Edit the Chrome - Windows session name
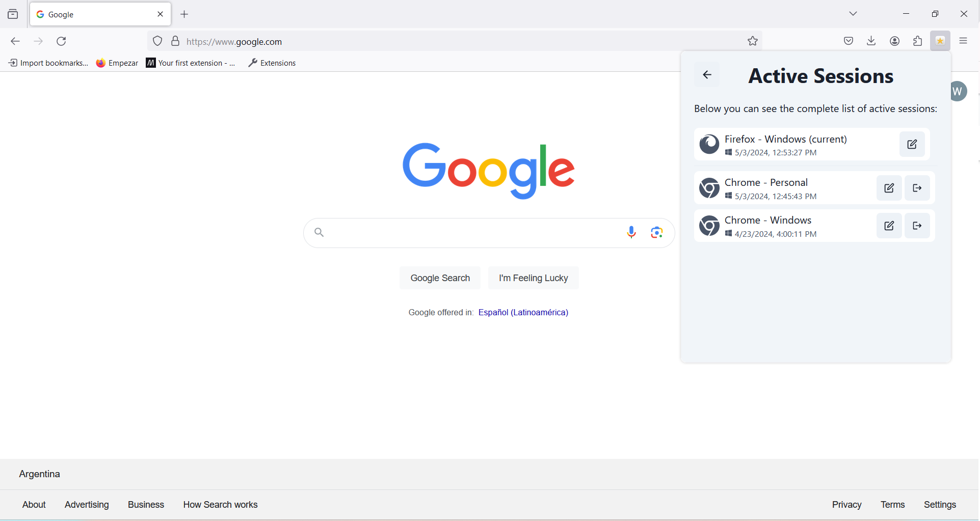The height and width of the screenshot is (521, 980). tap(889, 226)
